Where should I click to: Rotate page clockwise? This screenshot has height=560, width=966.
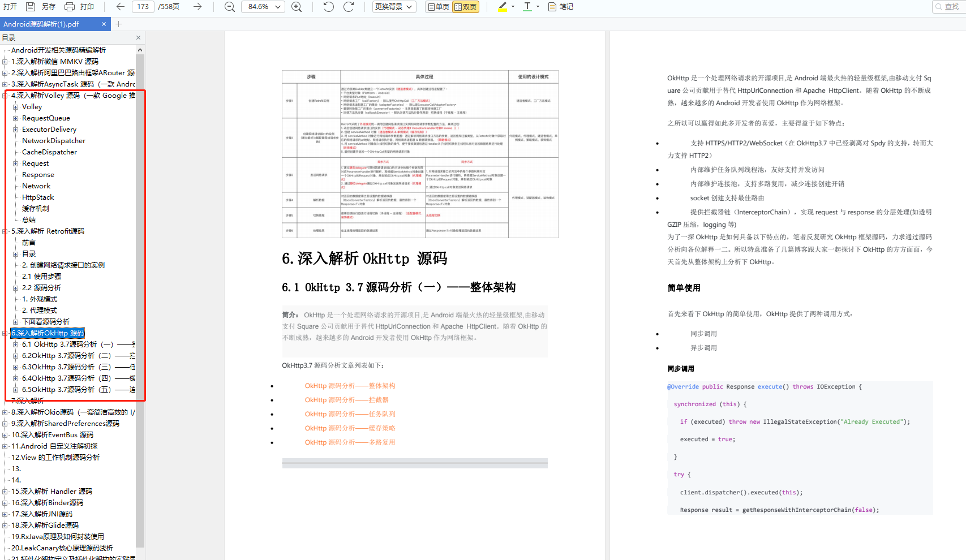click(x=349, y=7)
